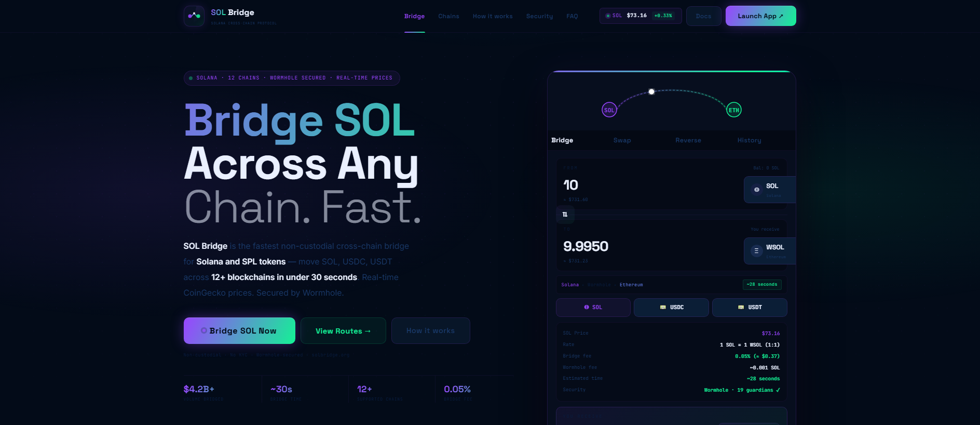980x425 pixels.
Task: Select the SOL token chip
Action: tap(593, 308)
